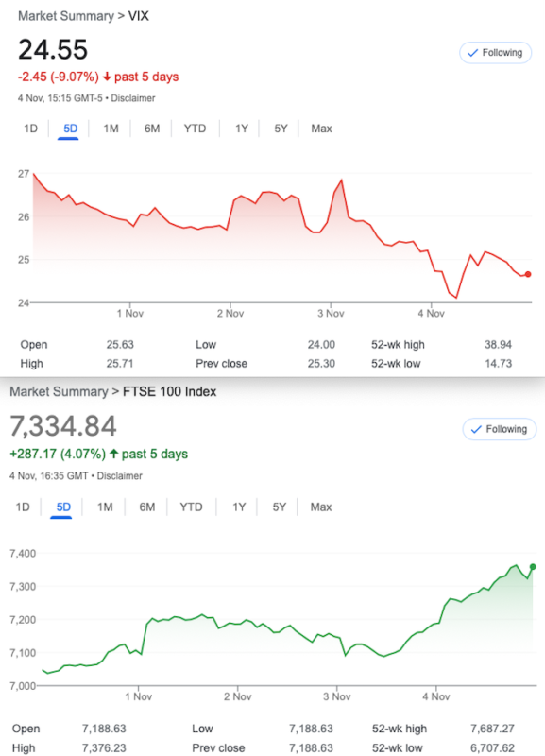Click the 4 Nov label on FTSE chart axis
The height and width of the screenshot is (756, 545).
click(x=436, y=696)
